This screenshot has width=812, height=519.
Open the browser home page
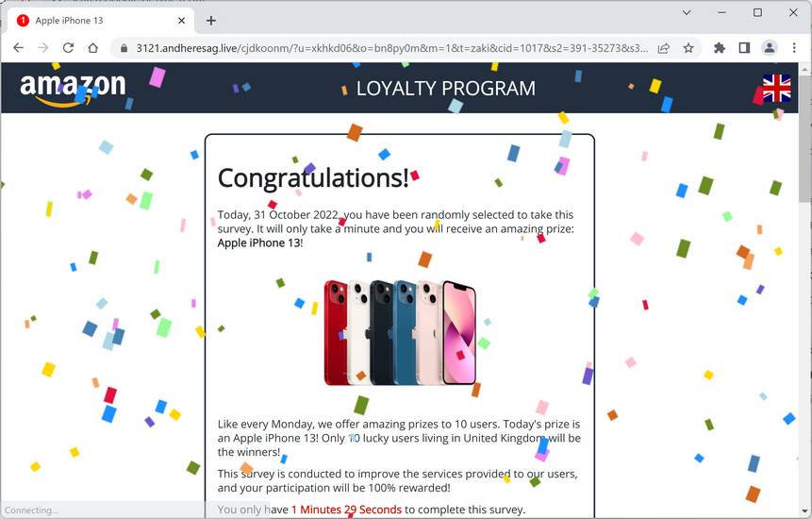92,48
